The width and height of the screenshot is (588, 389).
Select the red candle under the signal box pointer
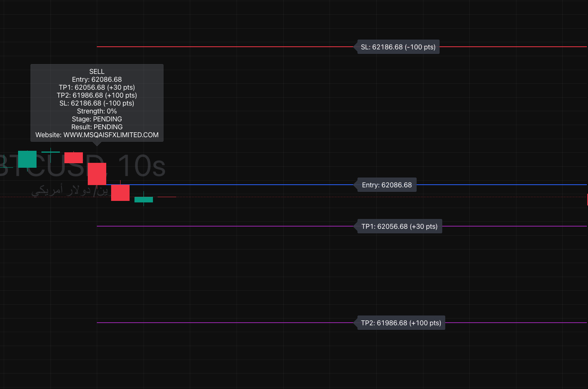97,174
